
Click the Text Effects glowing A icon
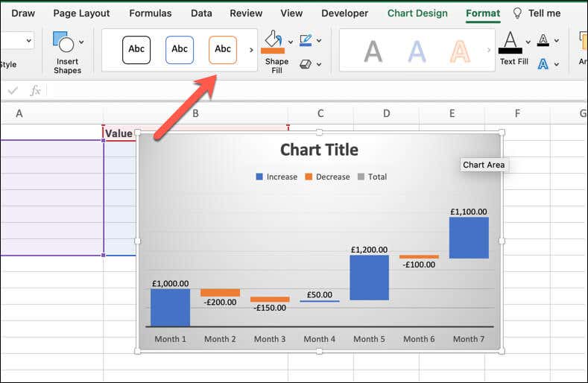click(543, 64)
